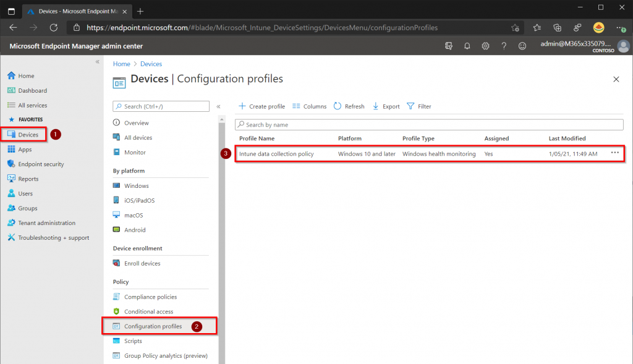Sort by Last Modified column header
633x364 pixels.
pyautogui.click(x=567, y=138)
